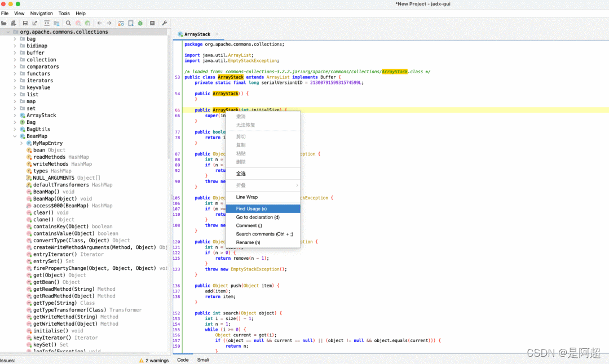Expand the iterators package node
Image resolution: width=609 pixels, height=364 pixels.
click(15, 81)
